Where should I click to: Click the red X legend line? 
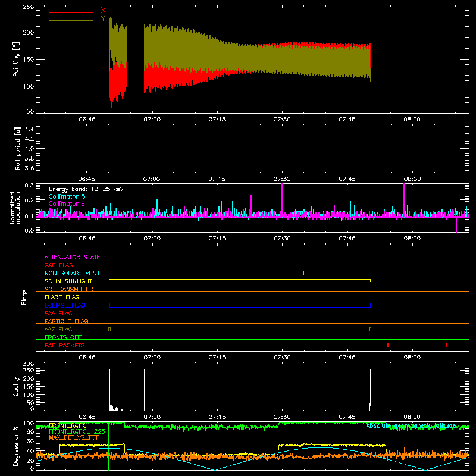click(71, 12)
